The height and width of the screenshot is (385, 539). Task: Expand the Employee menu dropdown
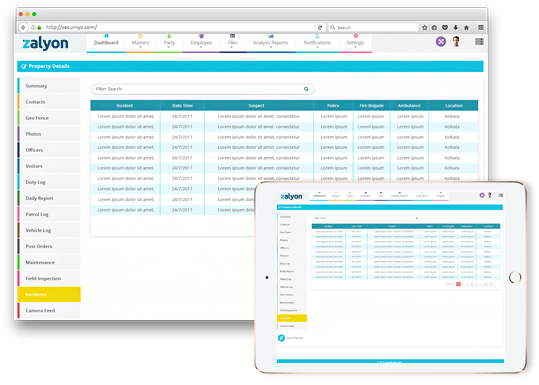201,43
